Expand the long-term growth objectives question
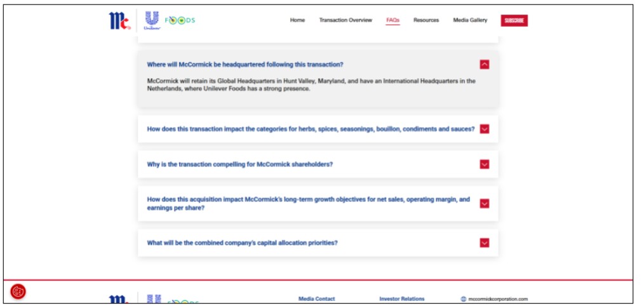The height and width of the screenshot is (308, 644). [485, 204]
